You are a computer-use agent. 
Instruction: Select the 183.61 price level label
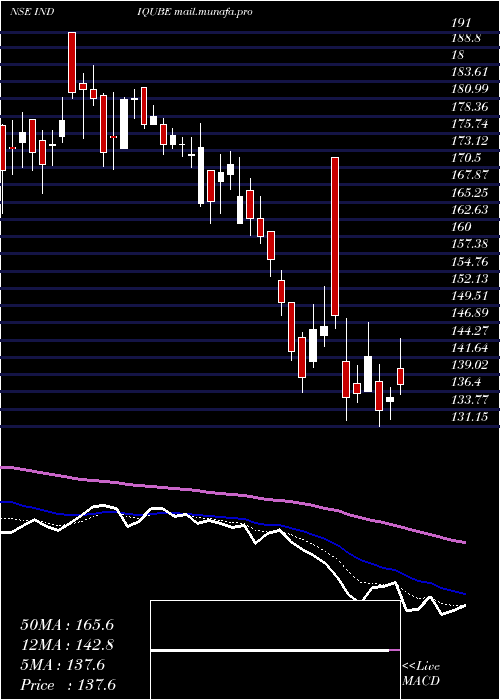pyautogui.click(x=469, y=72)
